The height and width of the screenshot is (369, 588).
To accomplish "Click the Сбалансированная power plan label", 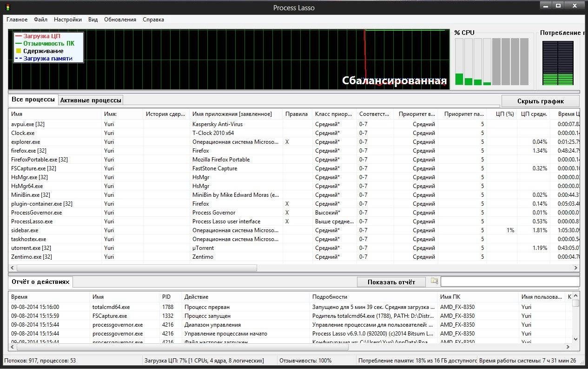I will click(x=395, y=81).
